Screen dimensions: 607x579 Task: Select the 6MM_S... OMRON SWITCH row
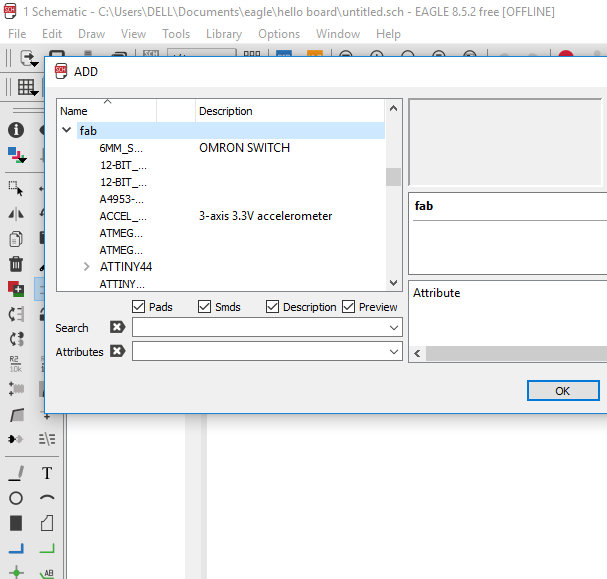click(x=221, y=148)
